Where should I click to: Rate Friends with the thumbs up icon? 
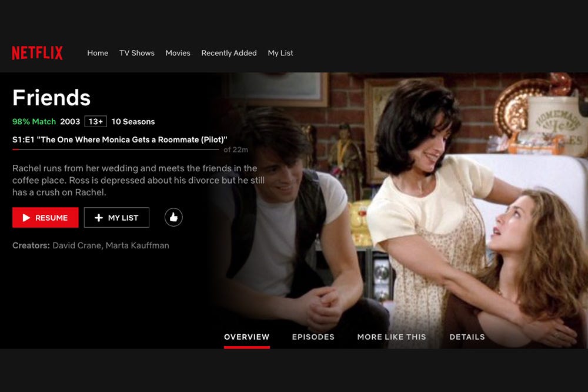(173, 217)
